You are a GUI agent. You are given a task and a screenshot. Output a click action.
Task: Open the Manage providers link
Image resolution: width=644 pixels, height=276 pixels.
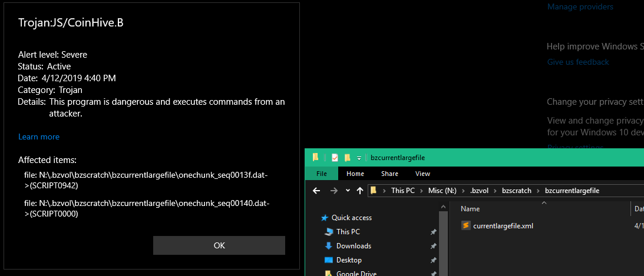click(x=580, y=6)
